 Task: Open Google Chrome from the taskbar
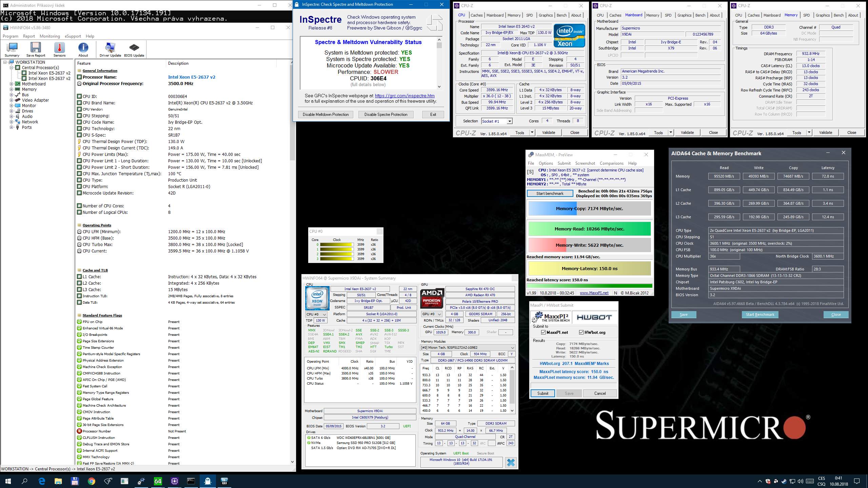pos(91,481)
